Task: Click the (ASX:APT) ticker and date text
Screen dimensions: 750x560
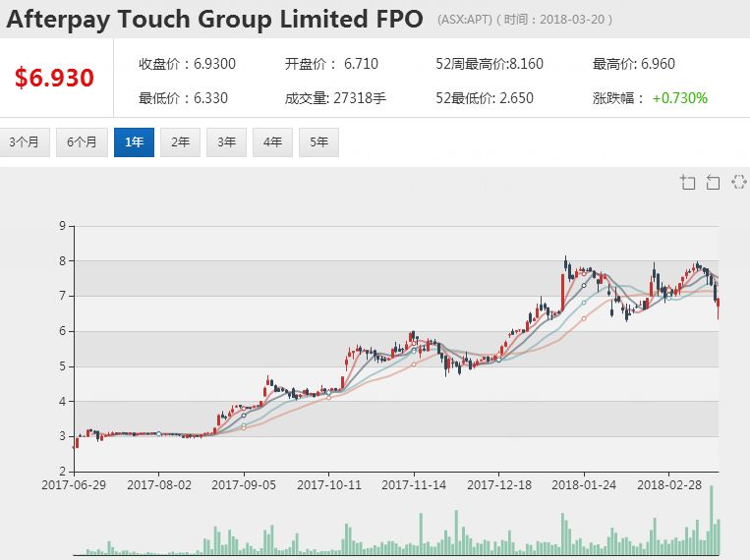Action: 525,20
